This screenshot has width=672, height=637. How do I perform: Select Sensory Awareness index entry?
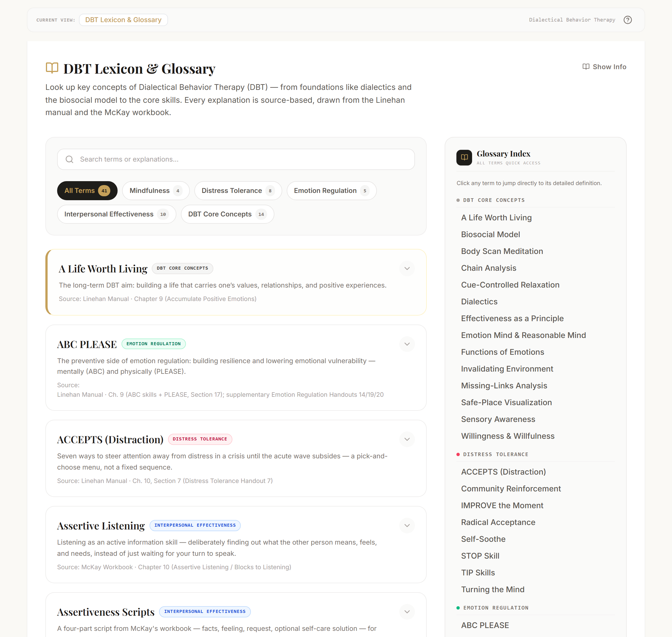point(498,419)
